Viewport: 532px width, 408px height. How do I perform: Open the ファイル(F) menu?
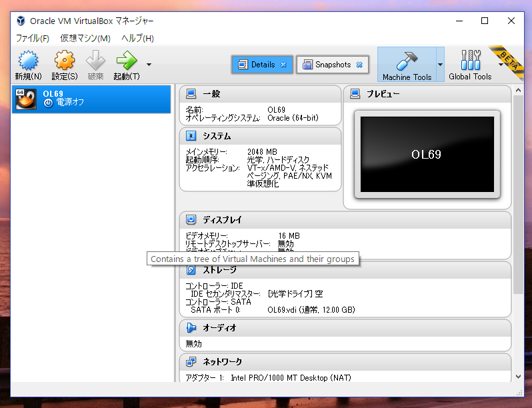pyautogui.click(x=33, y=38)
